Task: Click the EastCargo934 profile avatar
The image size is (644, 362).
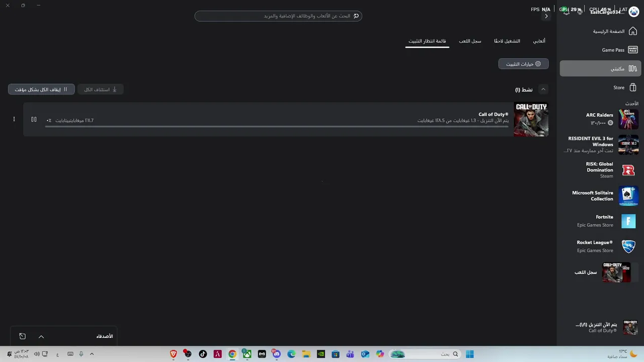Action: [x=633, y=11]
